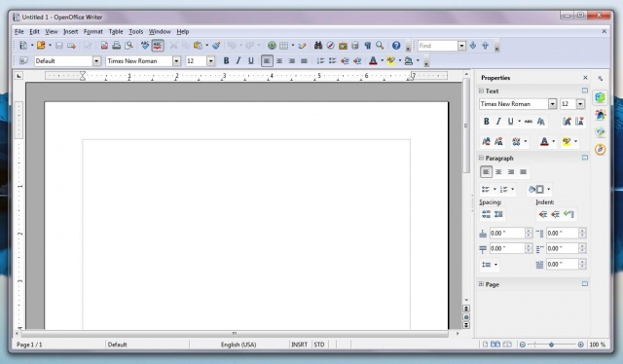Screen dimensions: 623x364
Task: Open the Table menu
Action: point(116,31)
